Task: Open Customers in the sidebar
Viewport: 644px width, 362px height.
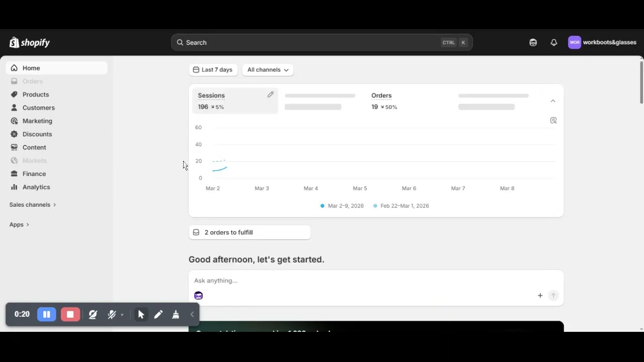Action: (x=56, y=108)
